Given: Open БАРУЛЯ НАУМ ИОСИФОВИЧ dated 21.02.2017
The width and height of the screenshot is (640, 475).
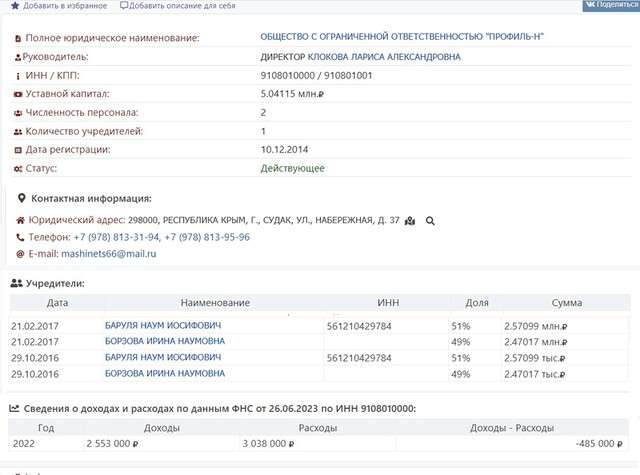Looking at the screenshot, I should (x=163, y=326).
